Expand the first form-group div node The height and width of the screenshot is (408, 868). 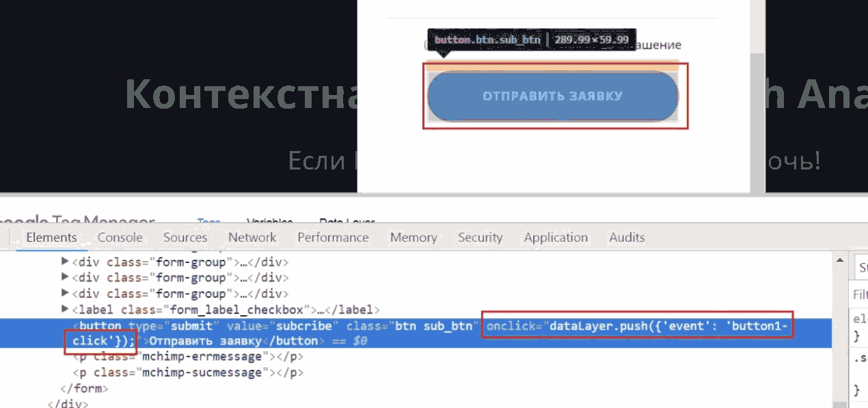tap(66, 262)
